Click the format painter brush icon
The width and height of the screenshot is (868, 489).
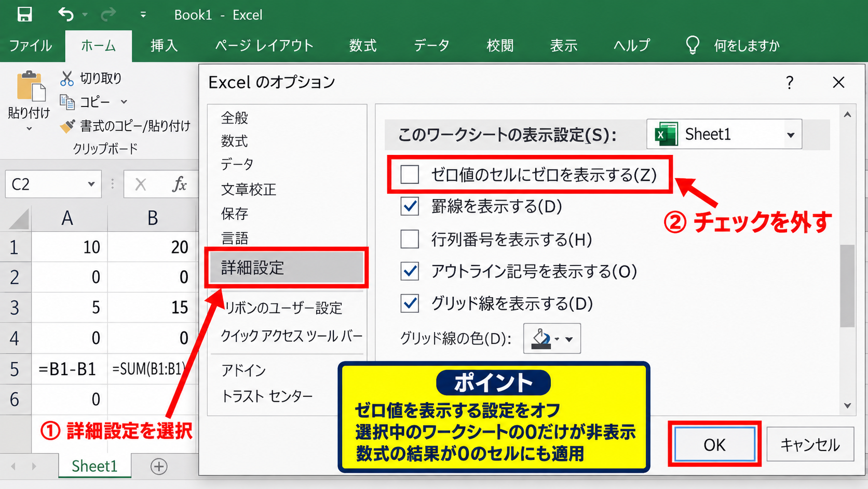[67, 126]
